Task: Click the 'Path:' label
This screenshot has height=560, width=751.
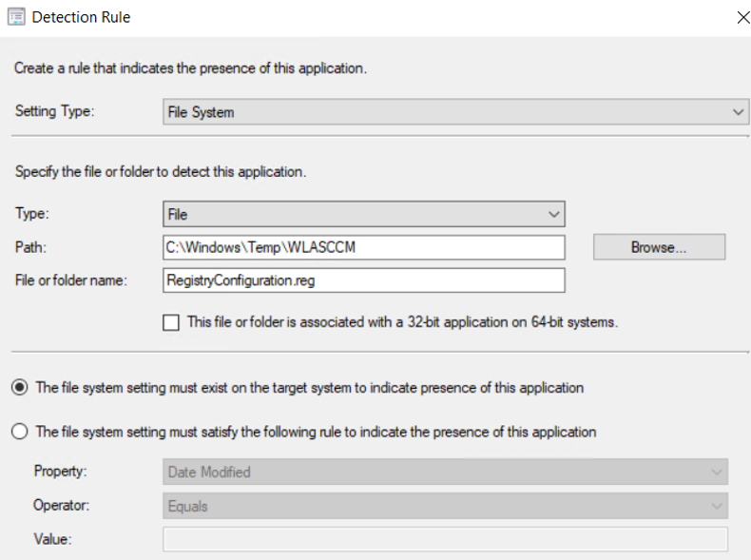Action: [30, 247]
